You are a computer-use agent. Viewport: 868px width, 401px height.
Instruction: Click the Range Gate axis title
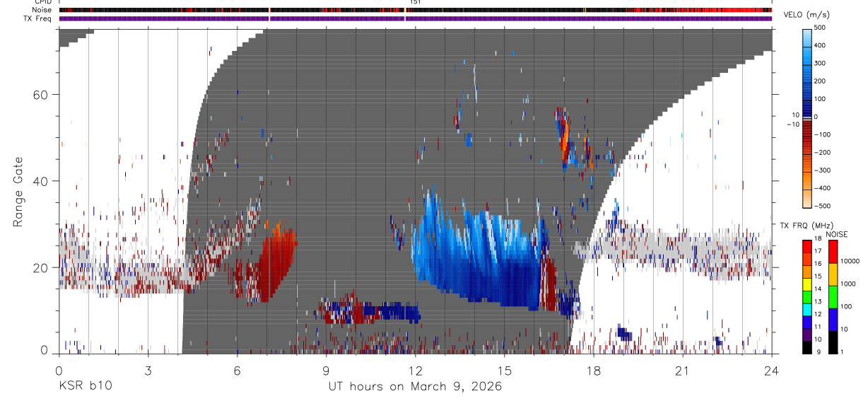click(19, 192)
